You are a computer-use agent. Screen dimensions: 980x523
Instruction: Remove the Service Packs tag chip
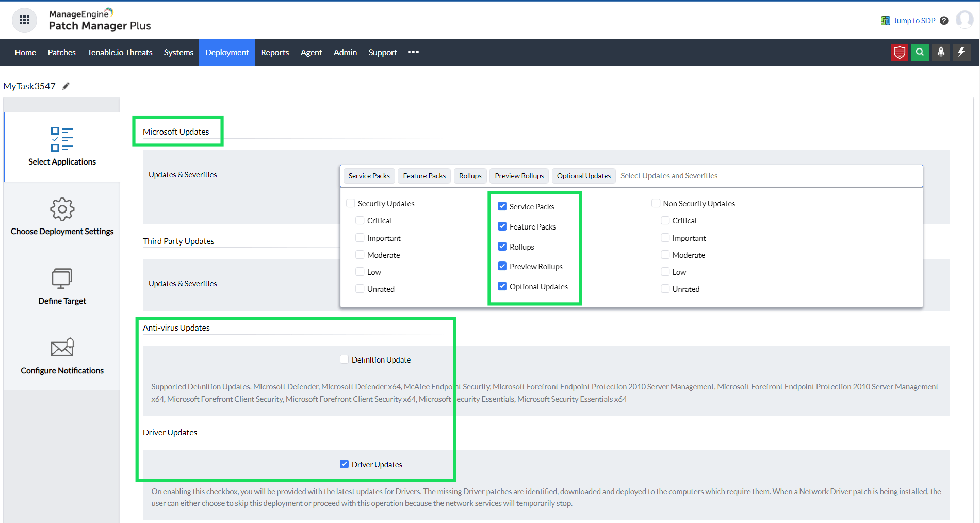point(369,176)
